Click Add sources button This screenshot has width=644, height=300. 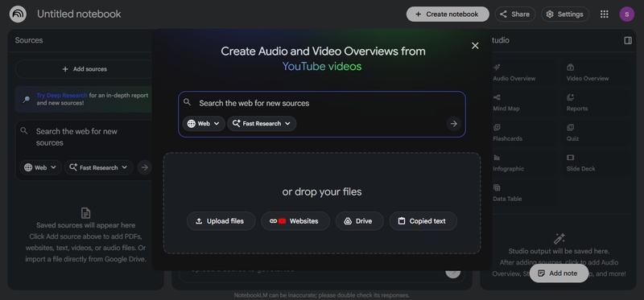pyautogui.click(x=85, y=69)
